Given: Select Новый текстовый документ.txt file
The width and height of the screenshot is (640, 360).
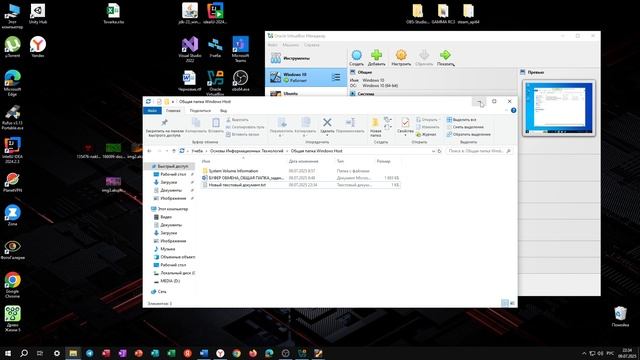Looking at the screenshot, I should (237, 185).
